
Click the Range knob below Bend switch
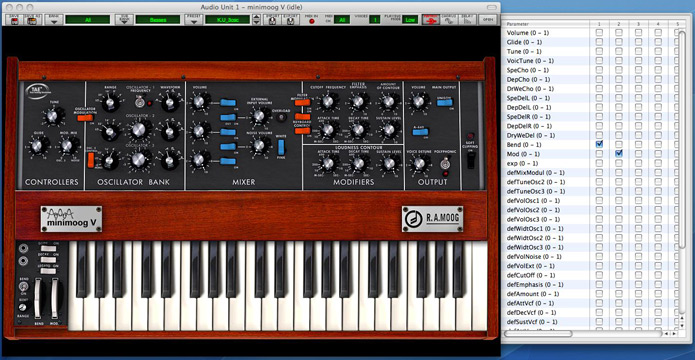[22, 307]
